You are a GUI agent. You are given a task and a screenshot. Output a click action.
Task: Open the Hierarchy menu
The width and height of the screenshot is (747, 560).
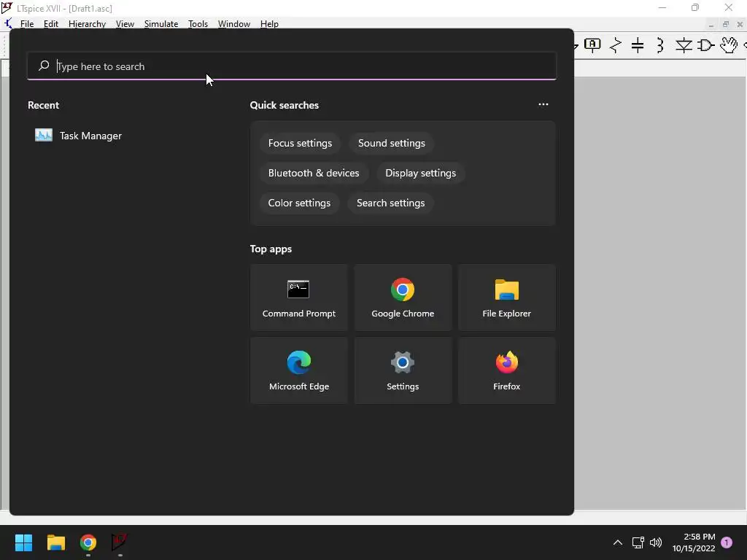point(88,24)
